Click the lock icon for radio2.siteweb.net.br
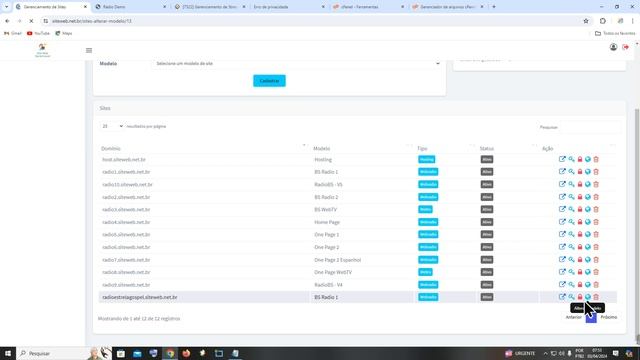This screenshot has width=640, height=360. pyautogui.click(x=580, y=197)
